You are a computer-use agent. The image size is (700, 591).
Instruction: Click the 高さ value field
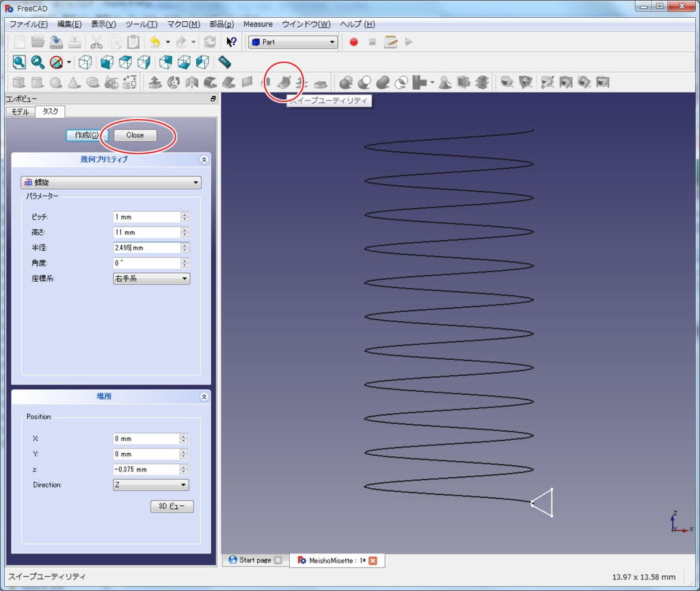pyautogui.click(x=148, y=233)
